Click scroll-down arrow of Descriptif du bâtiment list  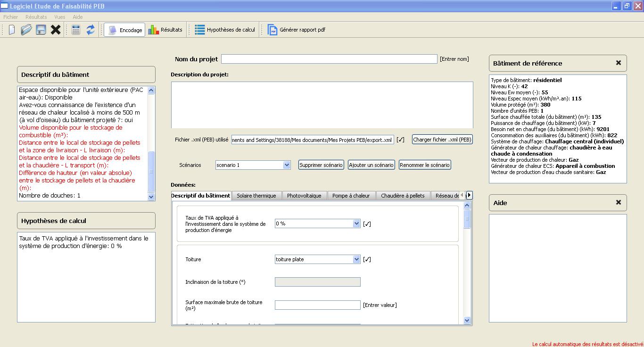tap(151, 197)
